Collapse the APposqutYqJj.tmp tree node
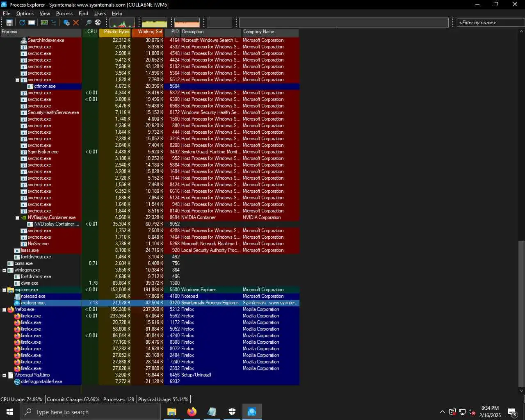This screenshot has height=420, width=525. click(4, 375)
